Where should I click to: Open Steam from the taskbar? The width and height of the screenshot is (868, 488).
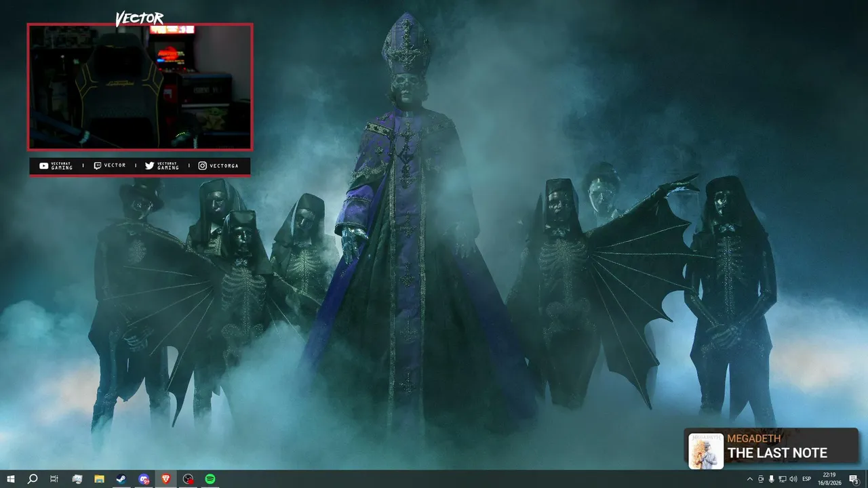point(121,479)
